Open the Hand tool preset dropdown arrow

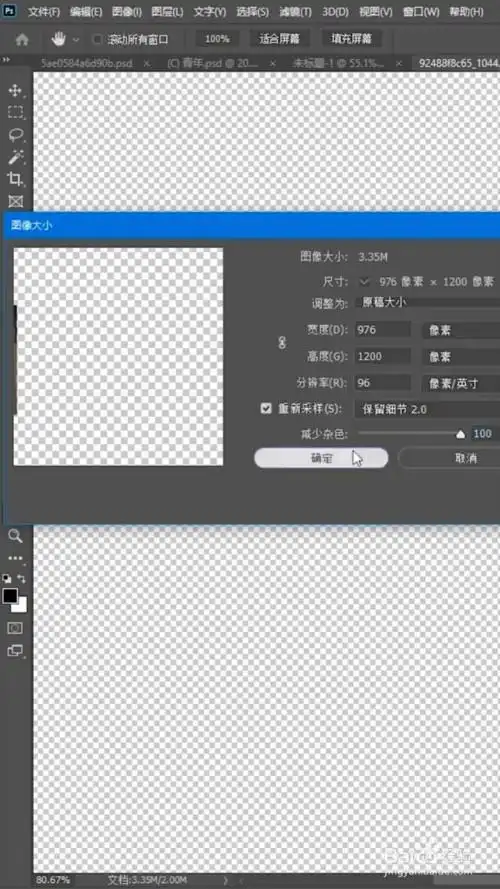[76, 40]
